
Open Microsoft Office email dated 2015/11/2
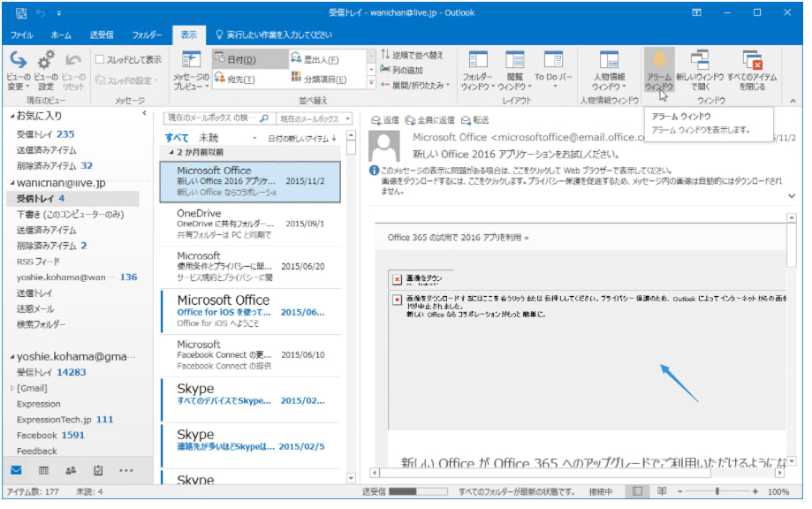251,181
